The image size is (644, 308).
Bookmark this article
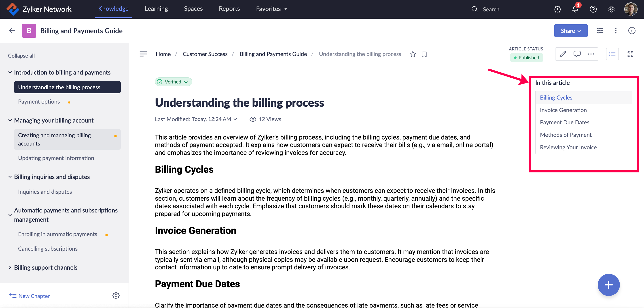(x=424, y=54)
